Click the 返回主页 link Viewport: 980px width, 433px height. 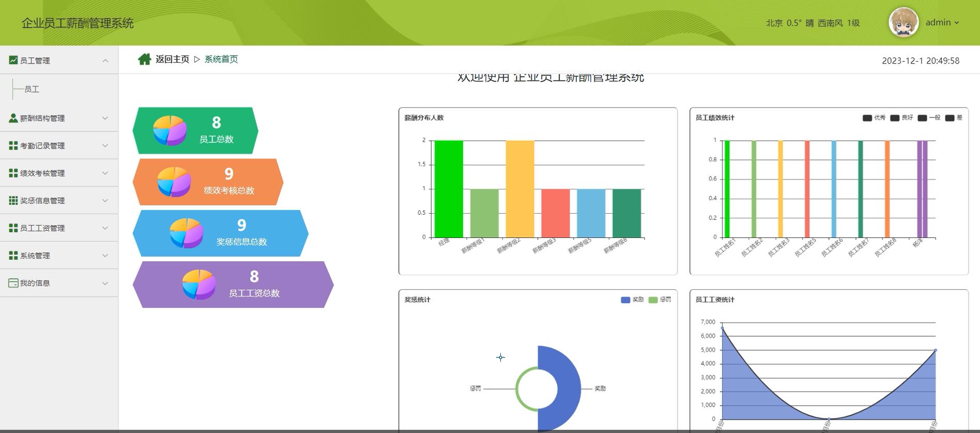pos(172,59)
